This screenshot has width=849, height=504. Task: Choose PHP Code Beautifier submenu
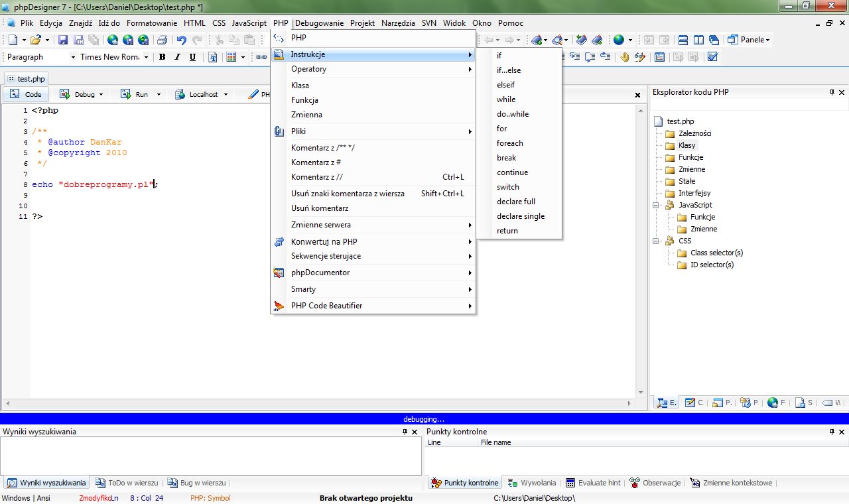click(373, 306)
